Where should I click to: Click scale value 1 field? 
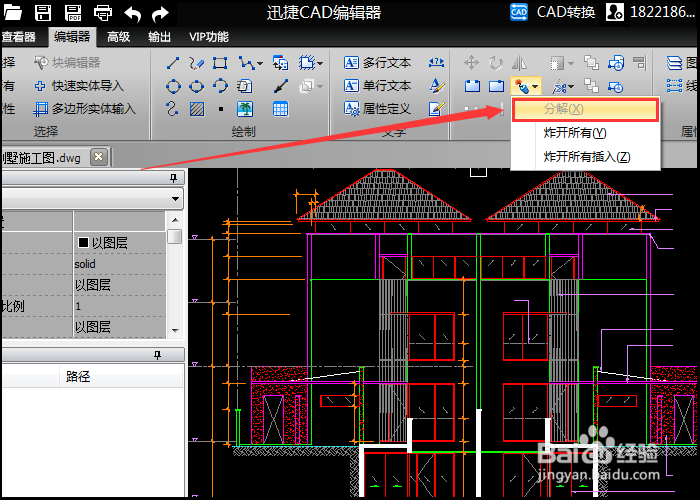119,306
